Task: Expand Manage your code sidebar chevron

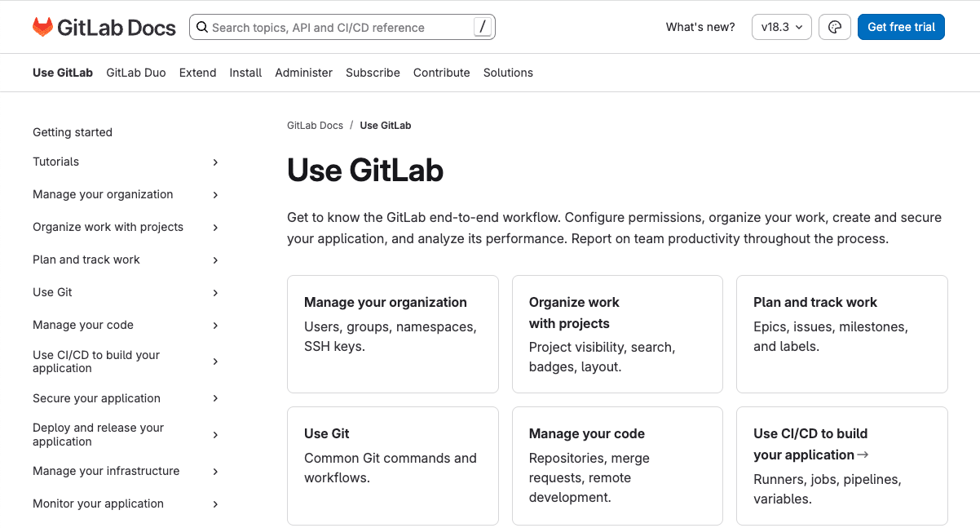Action: tap(215, 326)
